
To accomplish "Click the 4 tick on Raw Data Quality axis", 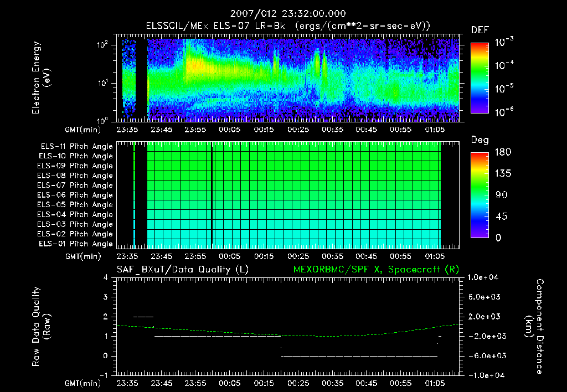I will [x=106, y=277].
